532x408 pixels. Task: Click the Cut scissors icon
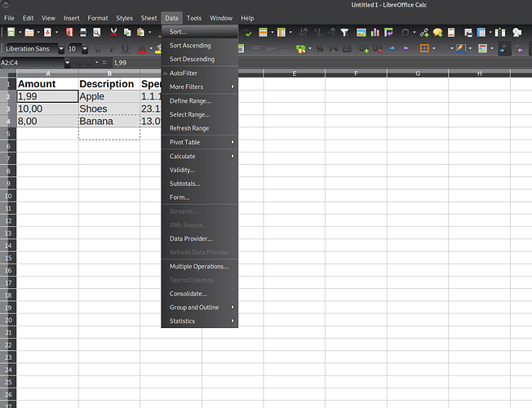click(x=113, y=33)
